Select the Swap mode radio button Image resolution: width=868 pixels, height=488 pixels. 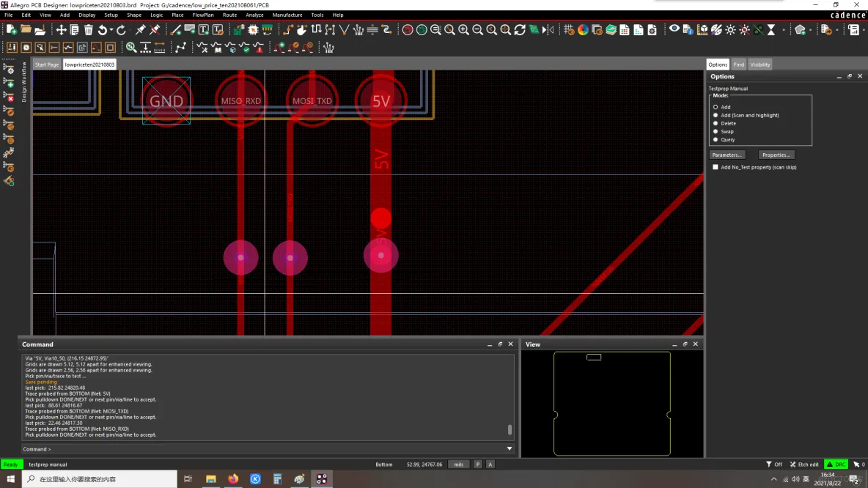pyautogui.click(x=716, y=132)
